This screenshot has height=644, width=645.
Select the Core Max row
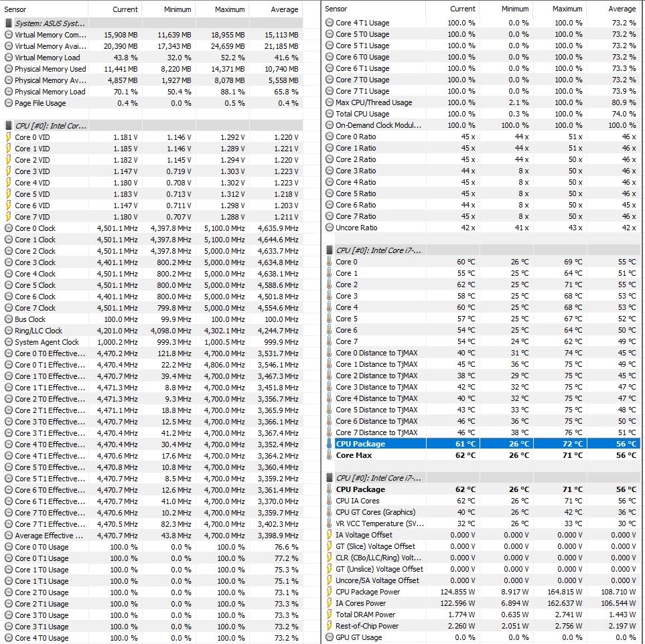tap(482, 455)
